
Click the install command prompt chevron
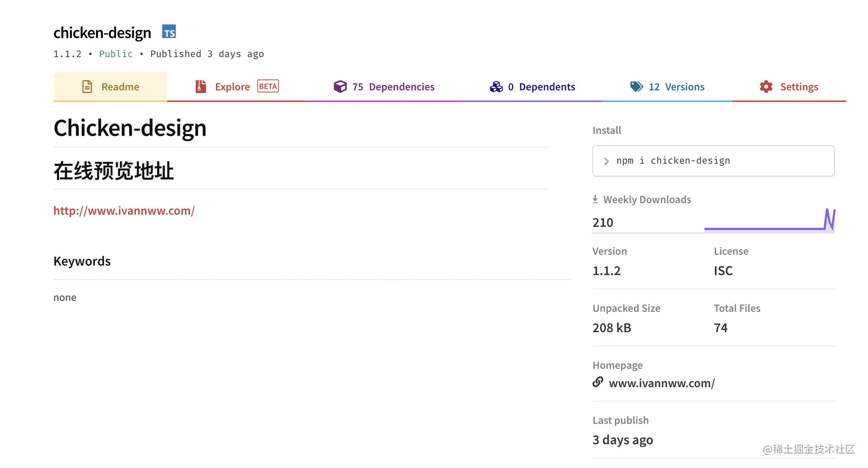coord(606,161)
